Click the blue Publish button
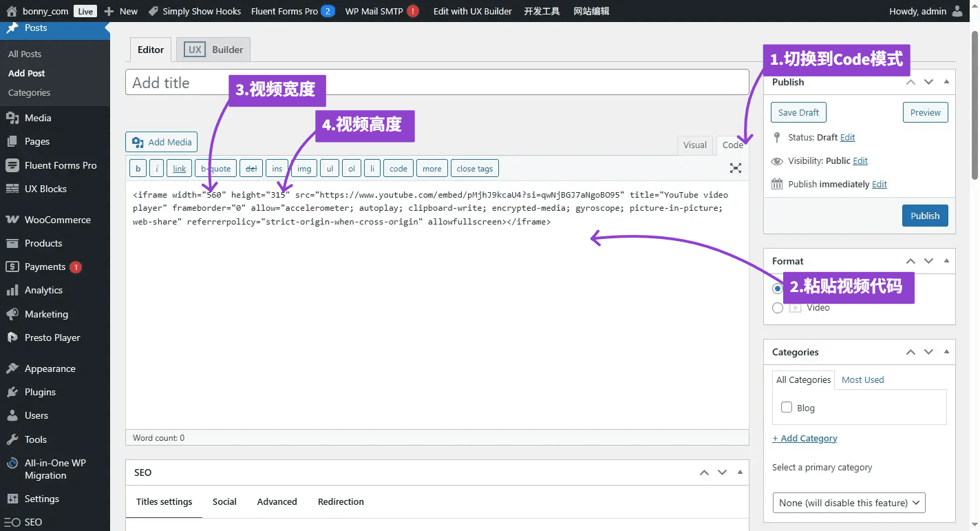The width and height of the screenshot is (980, 531). point(925,216)
